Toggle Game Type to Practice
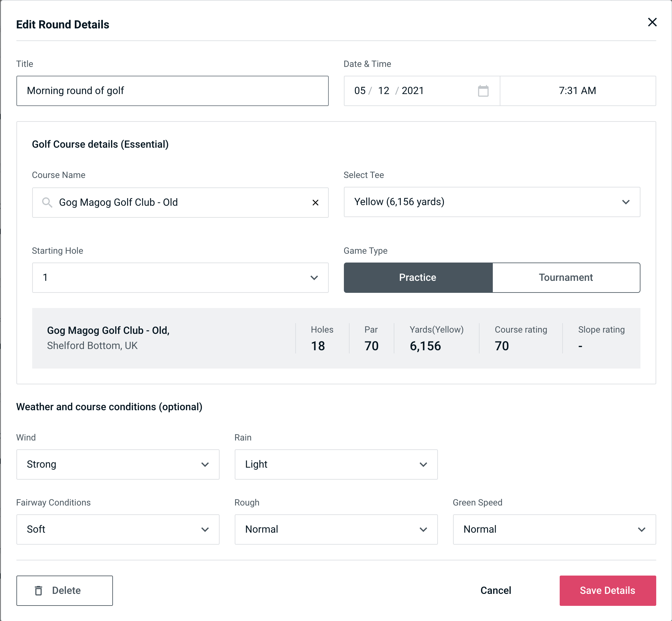 [x=418, y=277]
